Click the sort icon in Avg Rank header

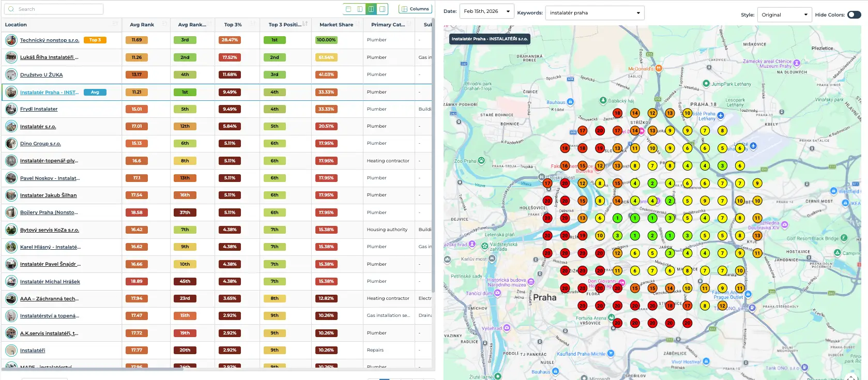(x=164, y=24)
